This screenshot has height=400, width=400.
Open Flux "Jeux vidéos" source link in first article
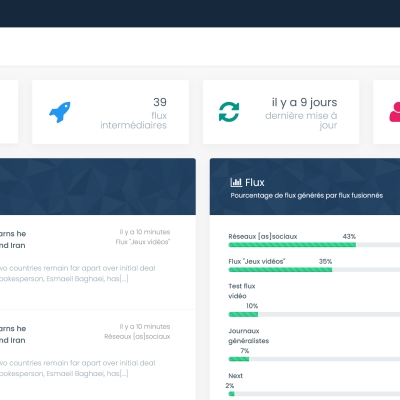(143, 242)
